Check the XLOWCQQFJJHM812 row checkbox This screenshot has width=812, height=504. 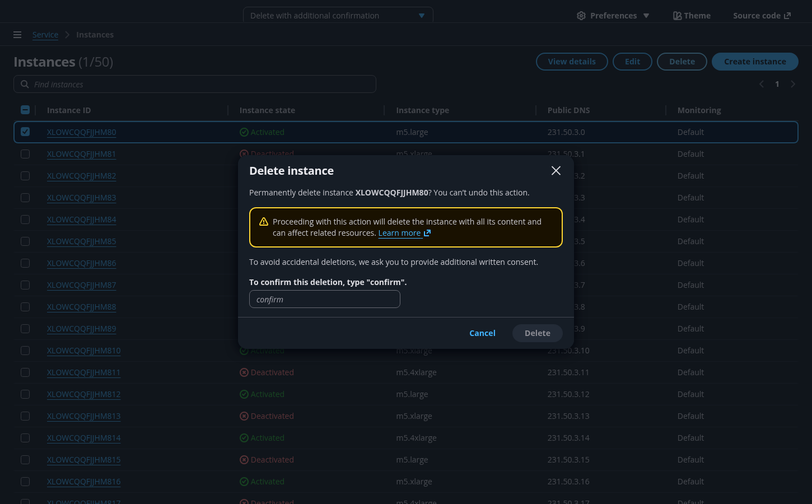pos(25,394)
